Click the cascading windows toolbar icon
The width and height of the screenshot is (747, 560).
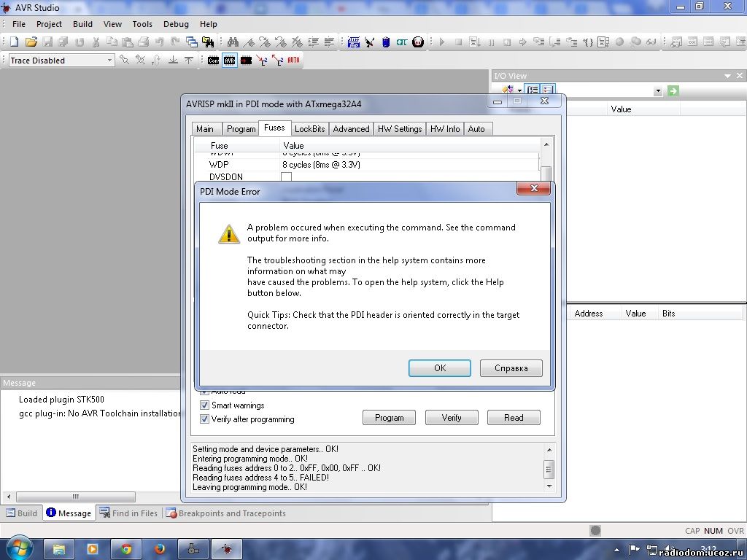(192, 42)
